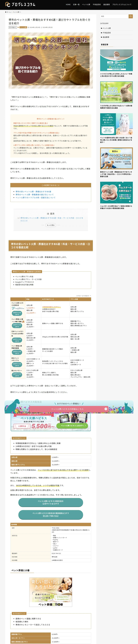Expand the table of contents with もっと見る
The width and height of the screenshot is (138, 644).
pyautogui.click(x=51, y=225)
